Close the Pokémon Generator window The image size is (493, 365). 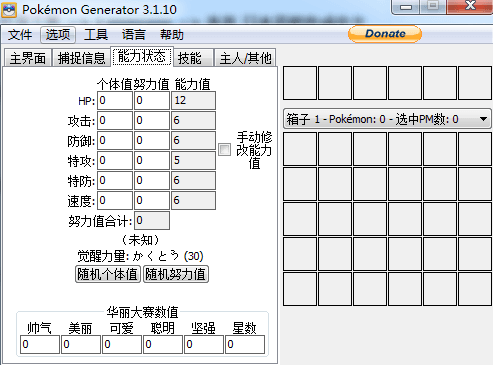point(470,6)
